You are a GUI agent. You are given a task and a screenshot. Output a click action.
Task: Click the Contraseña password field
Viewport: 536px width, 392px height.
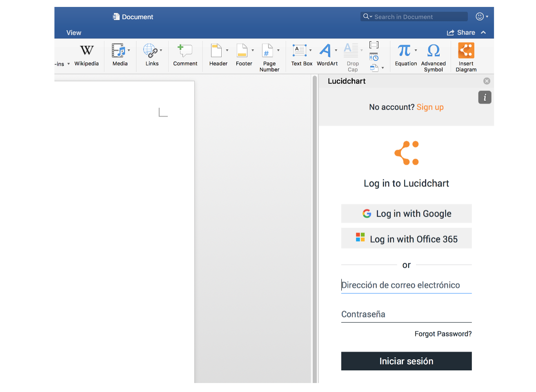coord(407,314)
